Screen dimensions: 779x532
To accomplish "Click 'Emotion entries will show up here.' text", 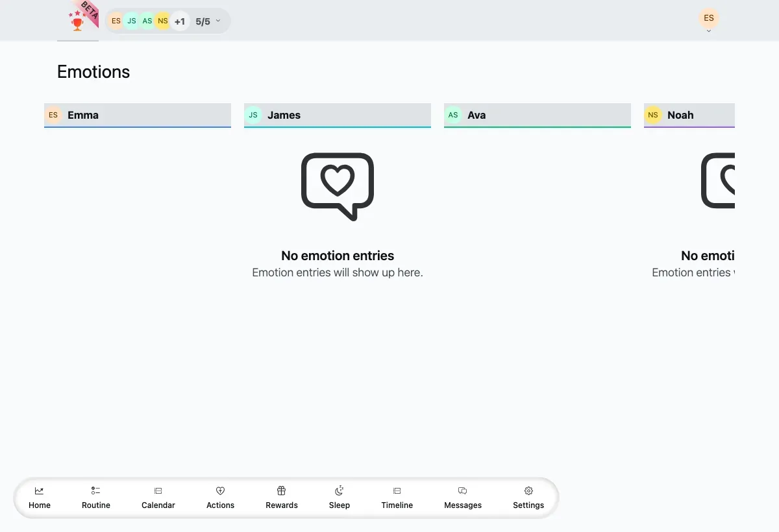I will point(338,272).
